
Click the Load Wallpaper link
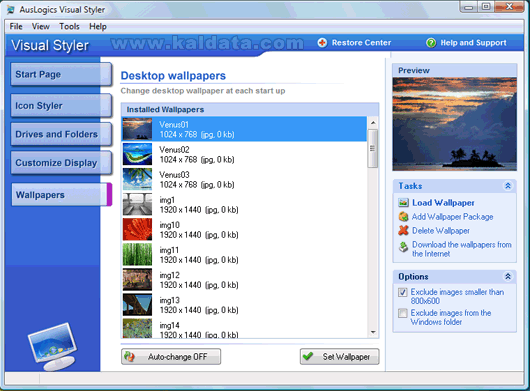tap(443, 203)
